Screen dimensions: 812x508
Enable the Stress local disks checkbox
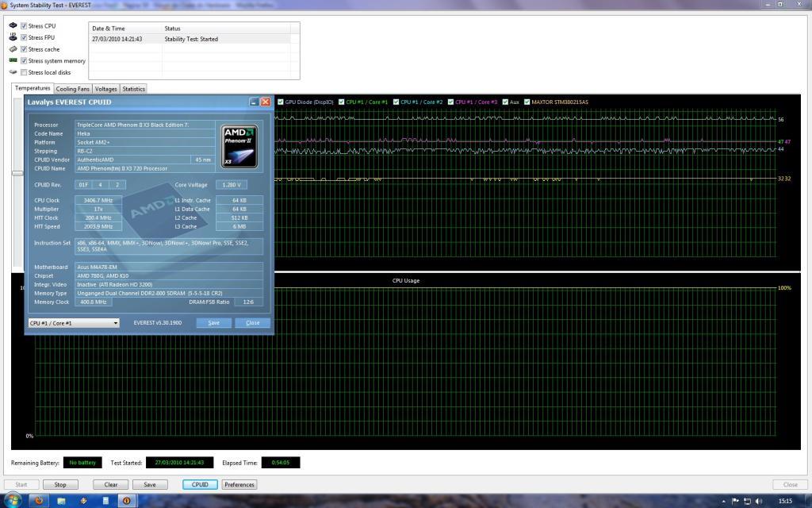click(24, 72)
